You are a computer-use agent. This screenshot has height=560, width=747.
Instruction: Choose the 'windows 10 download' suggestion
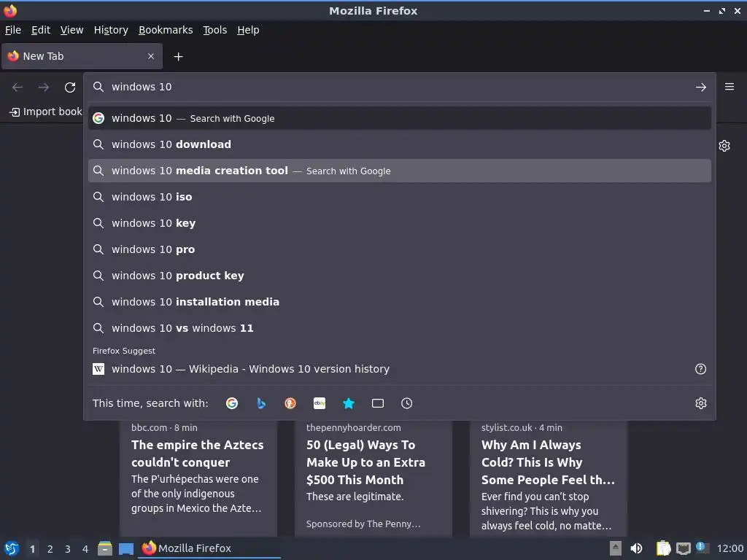coord(400,144)
